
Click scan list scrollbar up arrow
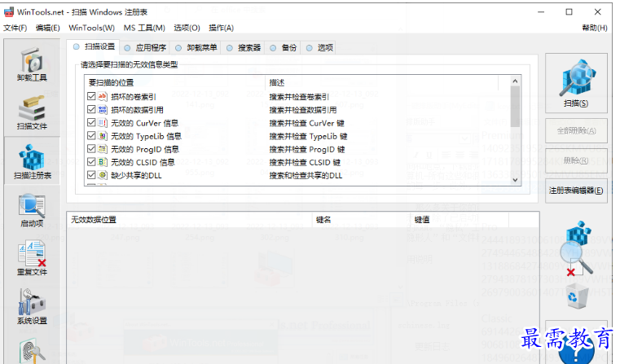click(515, 81)
